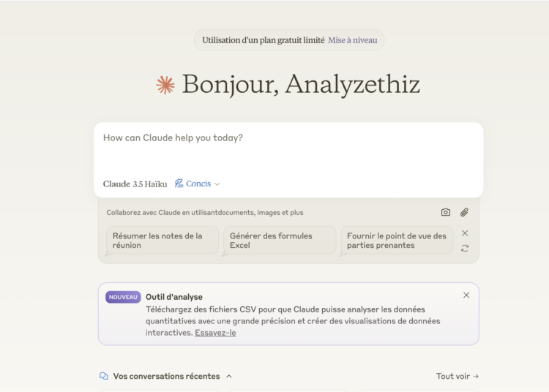This screenshot has width=549, height=392.
Task: Click the plan gratuit limité notice
Action: [x=263, y=40]
